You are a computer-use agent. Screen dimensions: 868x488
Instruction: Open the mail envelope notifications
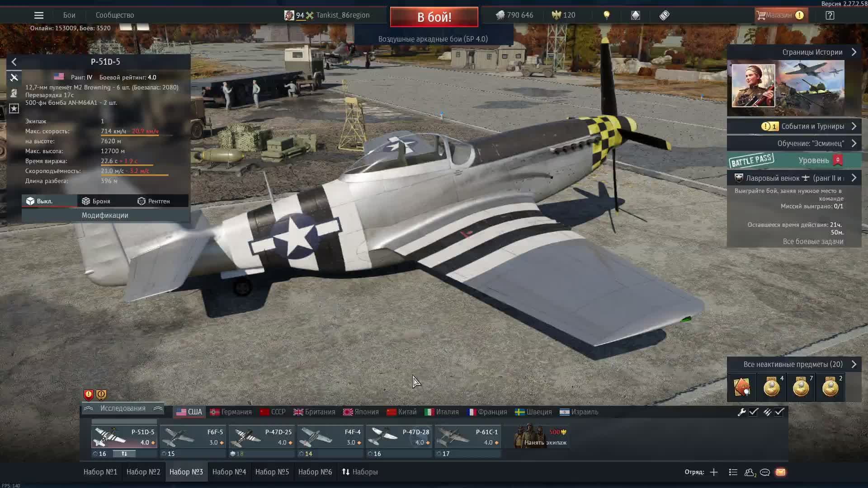tap(780, 472)
